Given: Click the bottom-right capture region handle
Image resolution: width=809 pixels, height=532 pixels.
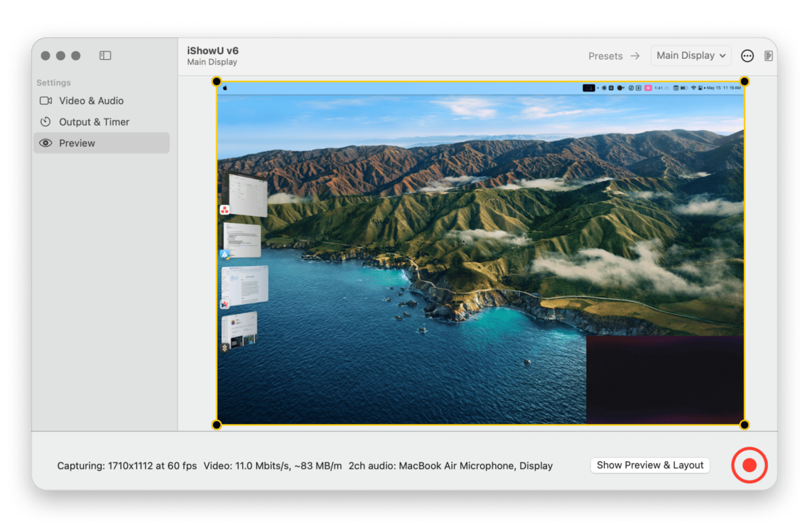Looking at the screenshot, I should 744,425.
